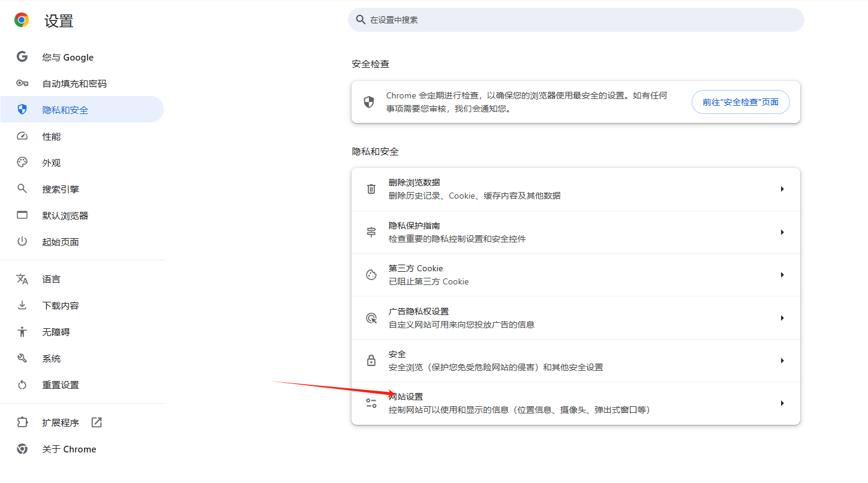The width and height of the screenshot is (868, 483).
Task: Click the speedometer icon for 性能
Action: point(22,136)
